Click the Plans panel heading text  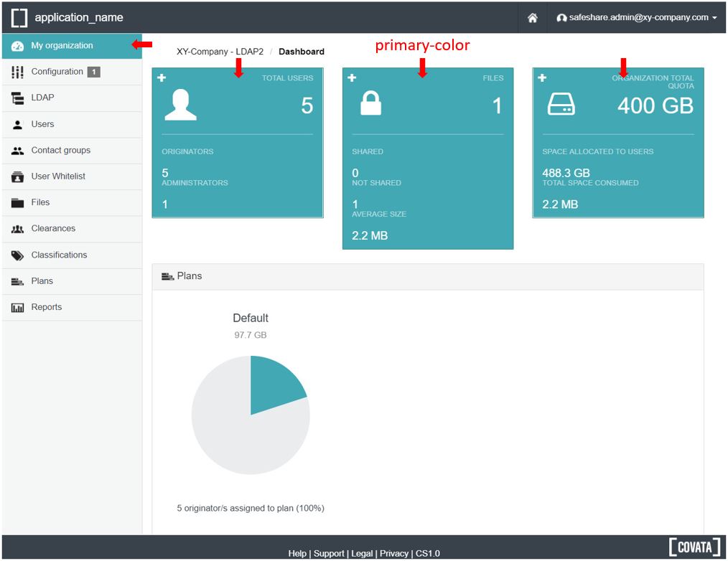[x=190, y=275]
